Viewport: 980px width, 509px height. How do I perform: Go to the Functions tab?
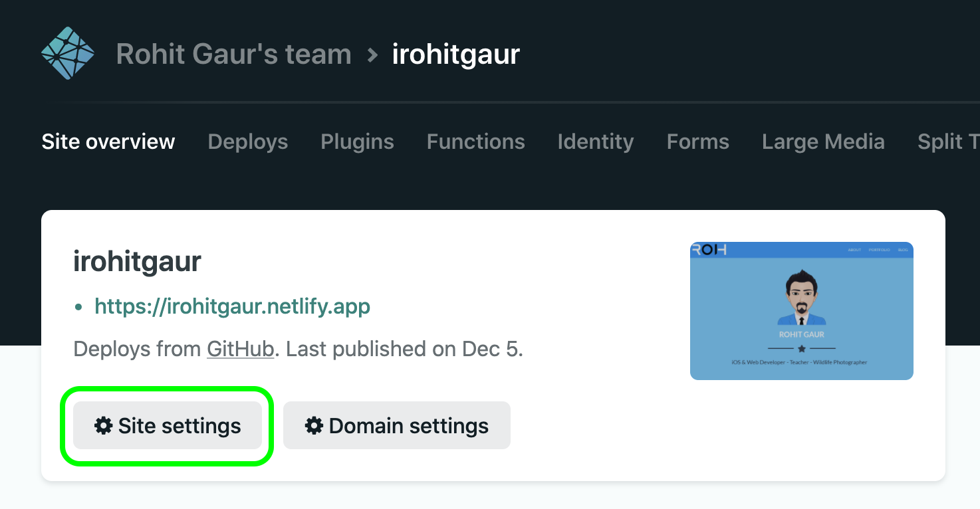[476, 142]
